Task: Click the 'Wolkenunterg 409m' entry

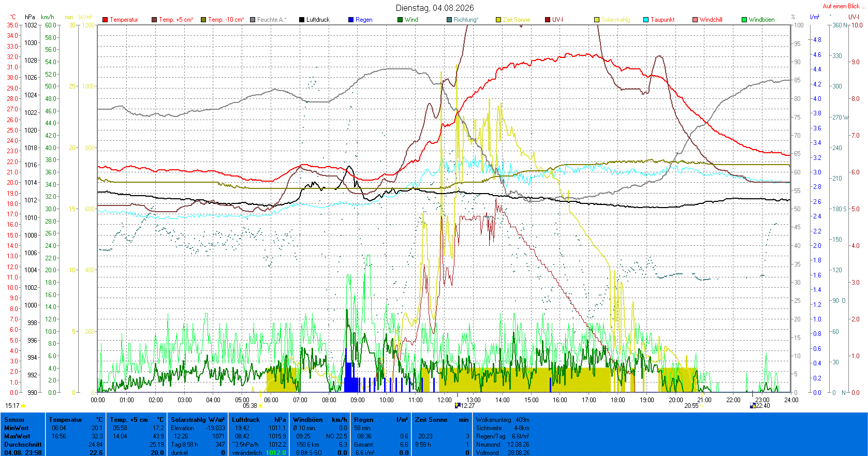Action: [503, 420]
